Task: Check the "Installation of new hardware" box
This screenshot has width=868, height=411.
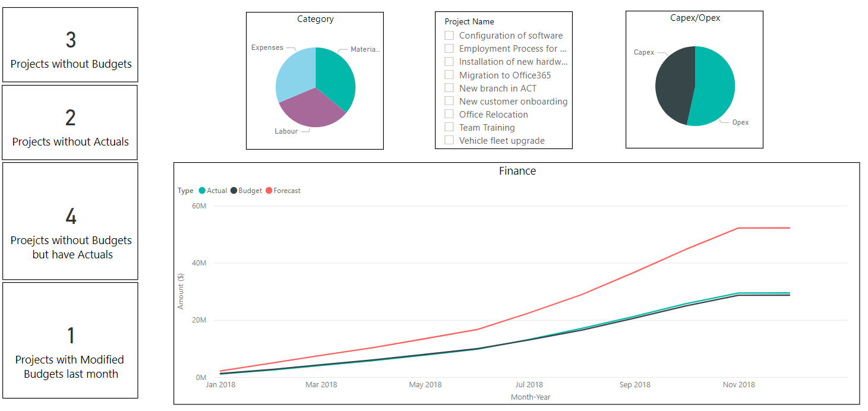Action: [449, 61]
